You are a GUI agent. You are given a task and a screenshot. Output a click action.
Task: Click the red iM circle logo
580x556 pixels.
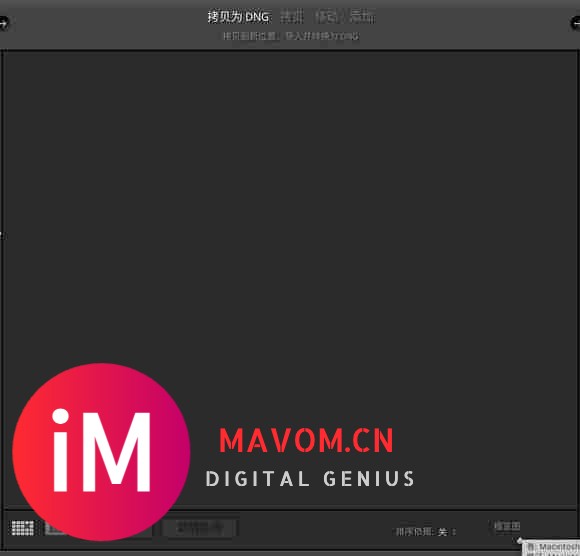(101, 452)
